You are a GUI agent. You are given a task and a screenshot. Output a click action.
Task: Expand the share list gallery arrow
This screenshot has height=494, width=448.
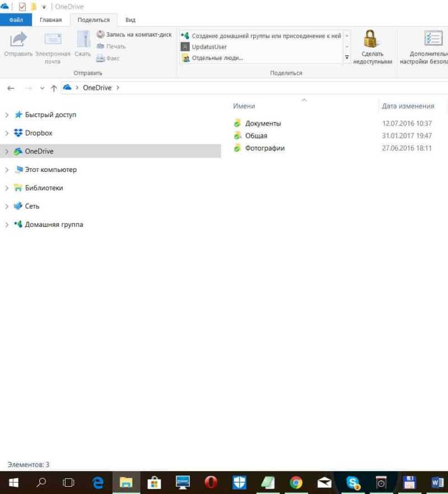347,57
